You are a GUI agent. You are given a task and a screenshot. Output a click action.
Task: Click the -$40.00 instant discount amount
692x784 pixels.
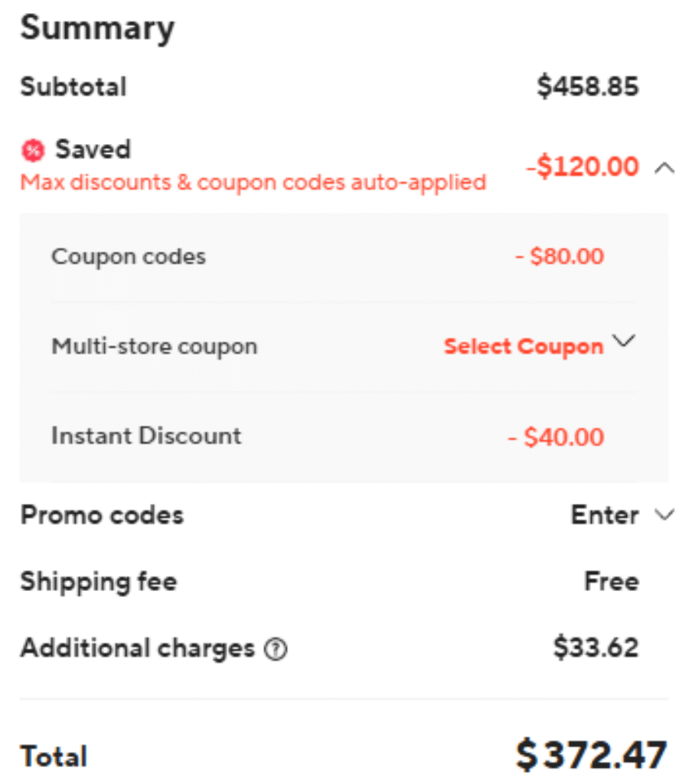click(557, 437)
